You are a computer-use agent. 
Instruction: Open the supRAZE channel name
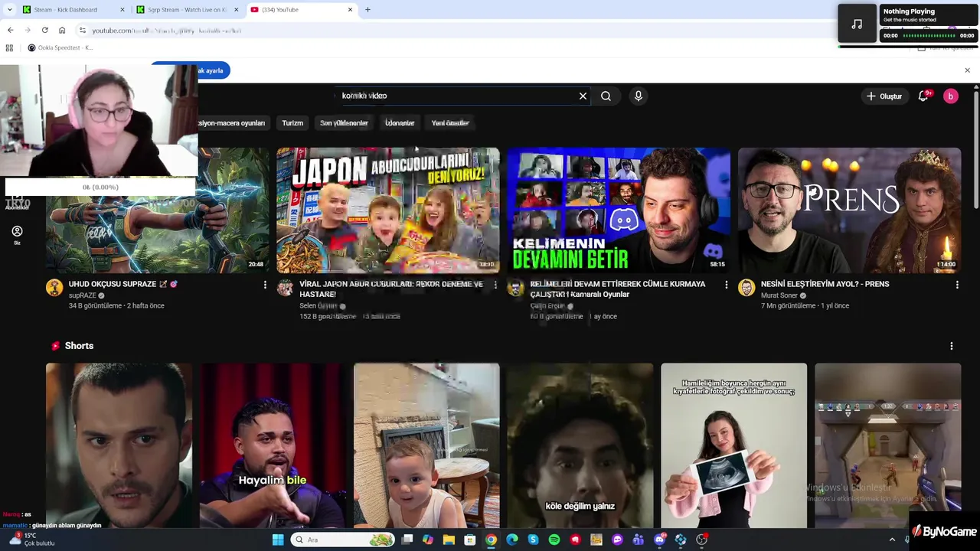click(x=83, y=295)
